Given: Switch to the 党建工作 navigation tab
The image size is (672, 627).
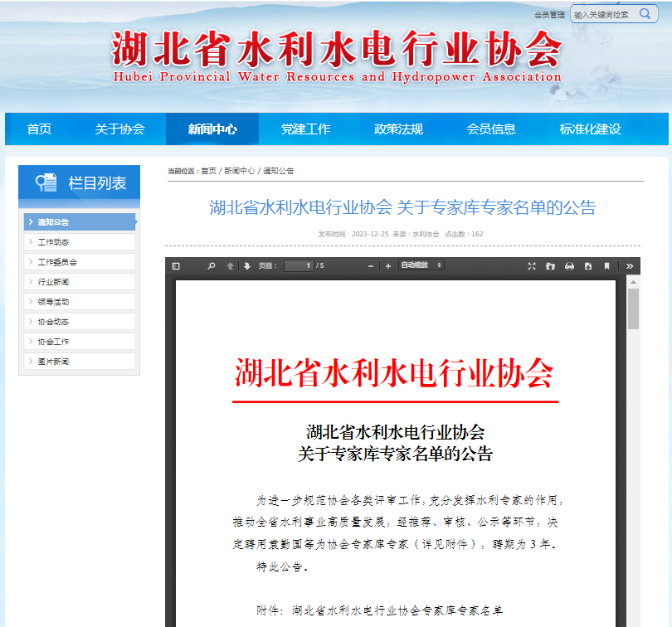Looking at the screenshot, I should tap(306, 129).
